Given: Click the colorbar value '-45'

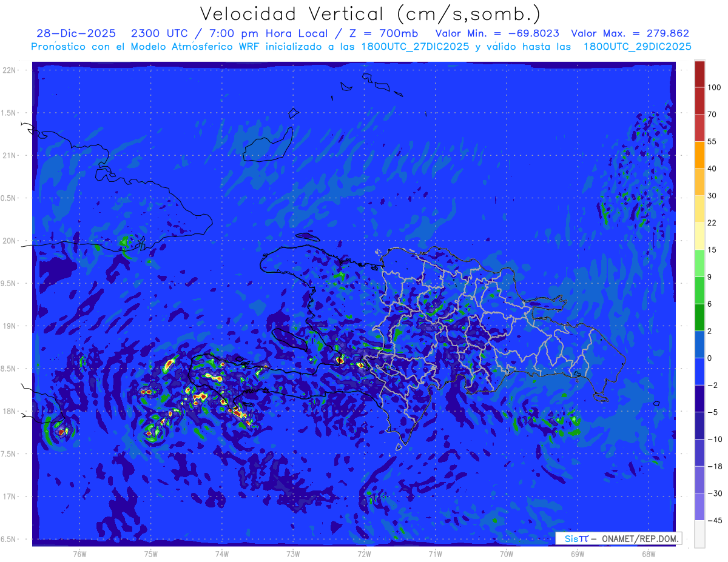Looking at the screenshot, I should pos(715,520).
